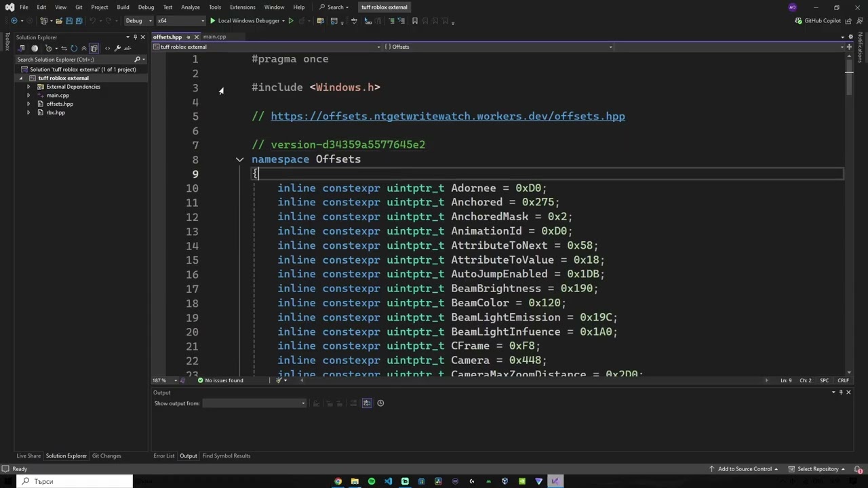Expand External Dependencies tree node
The width and height of the screenshot is (868, 488).
pyautogui.click(x=28, y=87)
